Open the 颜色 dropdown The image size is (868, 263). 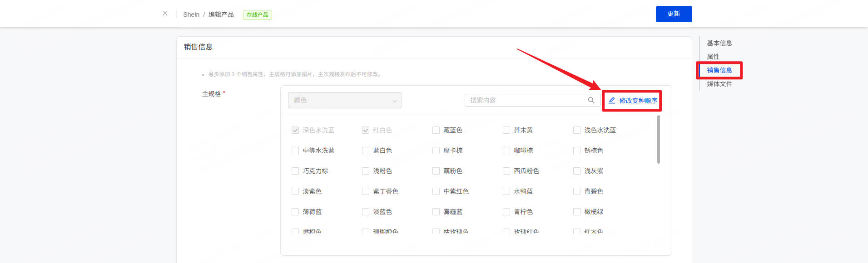click(344, 100)
